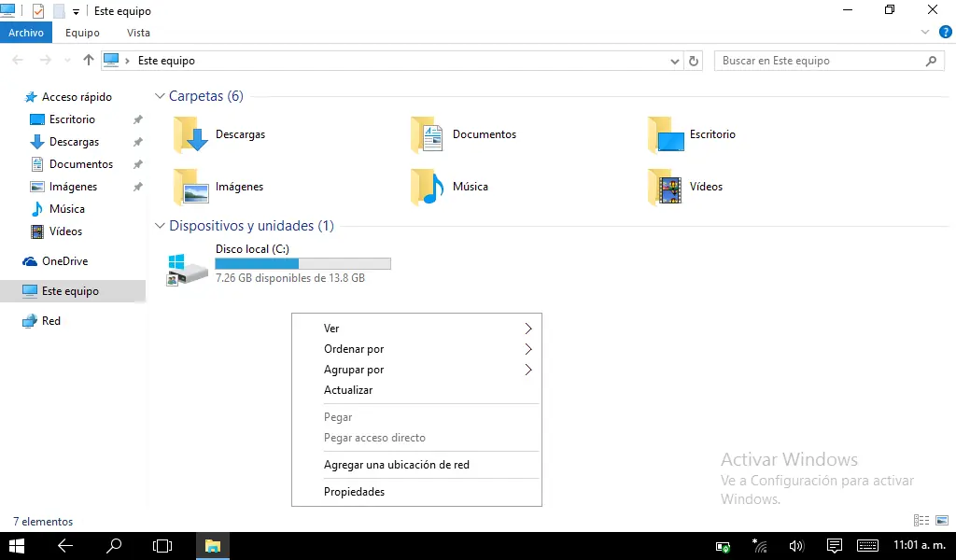Click the properties checkmark icon in title bar
956x560 pixels.
pyautogui.click(x=38, y=11)
